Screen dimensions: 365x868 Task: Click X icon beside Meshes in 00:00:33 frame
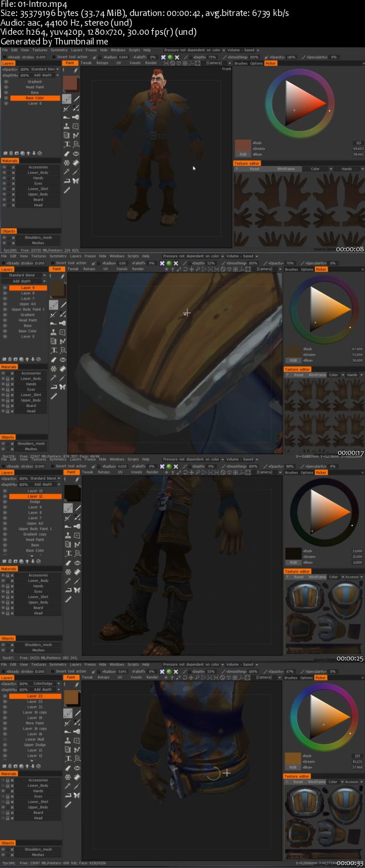13,855
